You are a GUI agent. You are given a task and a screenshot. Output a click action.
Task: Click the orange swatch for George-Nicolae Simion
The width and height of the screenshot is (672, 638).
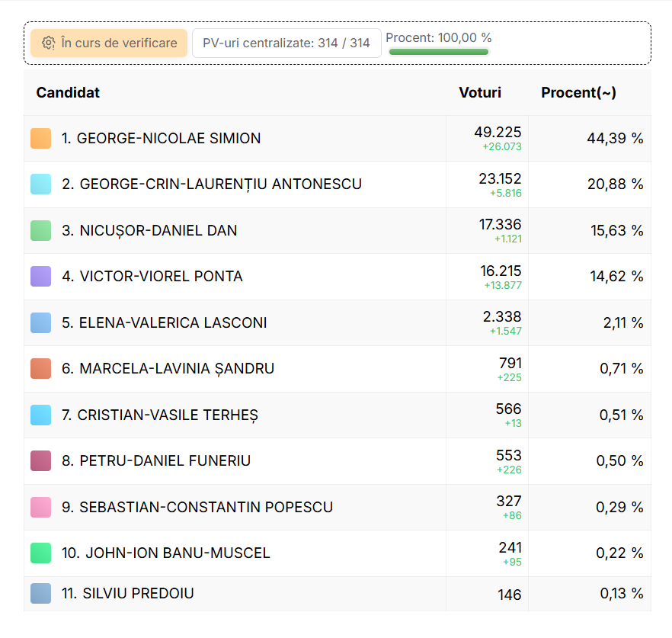tap(40, 139)
